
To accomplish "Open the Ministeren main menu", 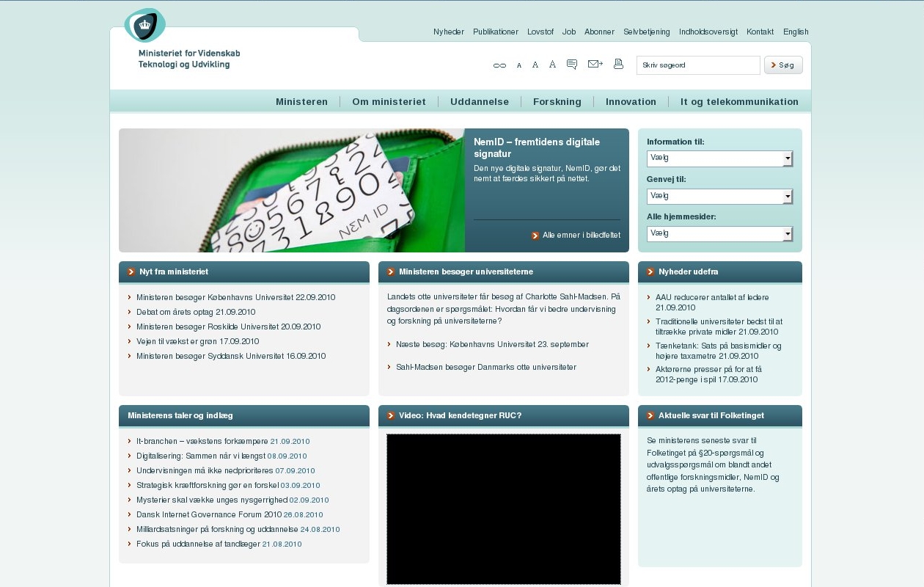I will (301, 102).
